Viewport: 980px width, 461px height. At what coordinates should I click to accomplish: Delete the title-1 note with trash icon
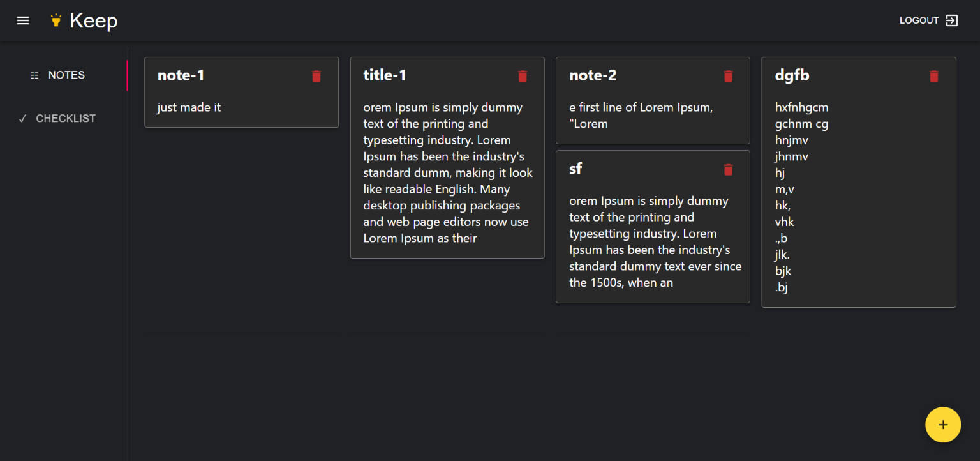(x=523, y=76)
